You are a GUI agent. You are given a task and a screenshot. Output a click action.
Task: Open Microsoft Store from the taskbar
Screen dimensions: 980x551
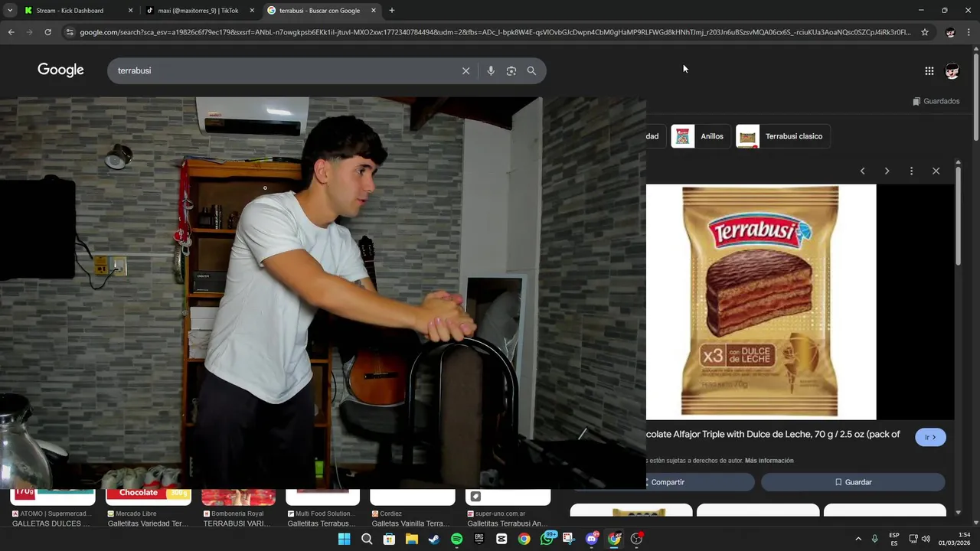point(389,539)
